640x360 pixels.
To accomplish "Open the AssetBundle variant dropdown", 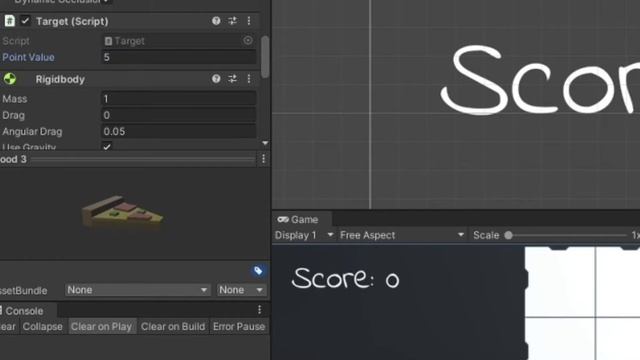I will 241,290.
